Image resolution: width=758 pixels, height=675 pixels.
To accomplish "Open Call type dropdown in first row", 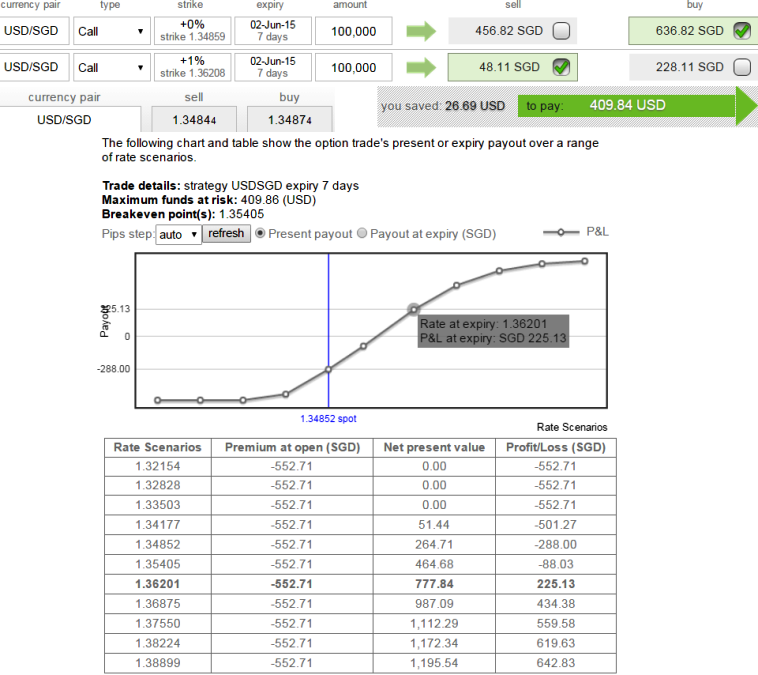I will point(112,31).
